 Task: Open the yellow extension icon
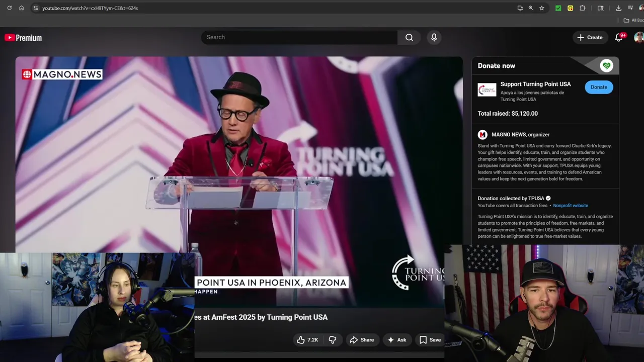(x=570, y=8)
